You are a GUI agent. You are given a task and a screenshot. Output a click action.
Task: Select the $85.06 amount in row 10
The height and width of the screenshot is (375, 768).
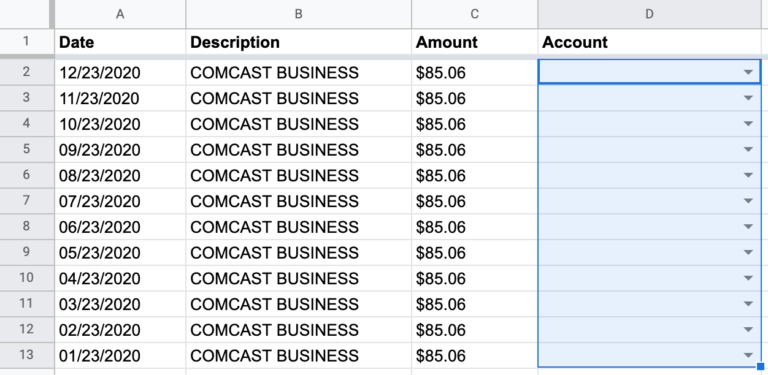pyautogui.click(x=475, y=278)
